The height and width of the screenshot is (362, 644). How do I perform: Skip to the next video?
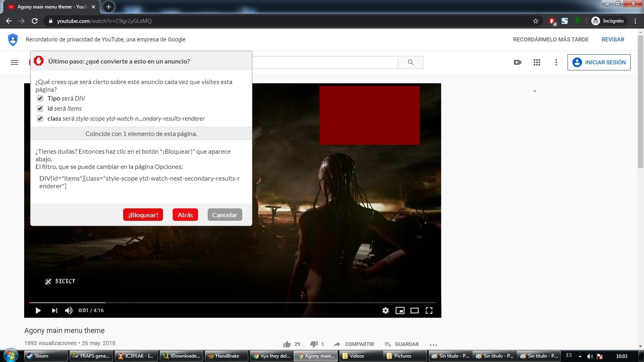coord(54,311)
